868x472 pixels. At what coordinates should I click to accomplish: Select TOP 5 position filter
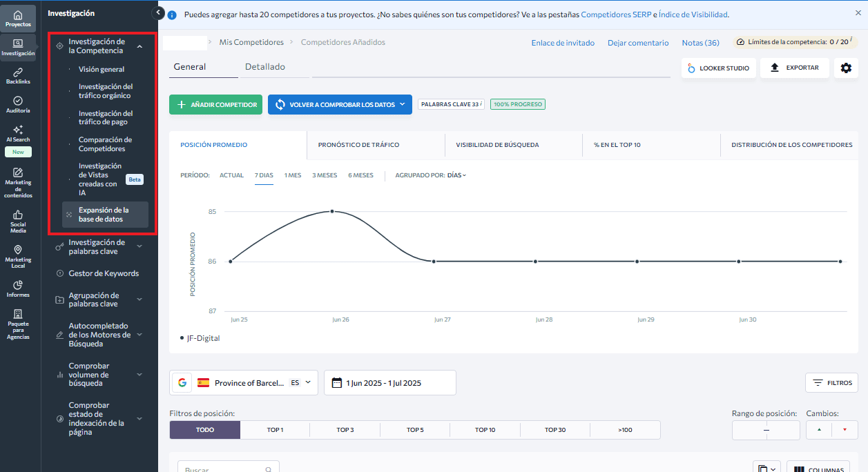[415, 430]
